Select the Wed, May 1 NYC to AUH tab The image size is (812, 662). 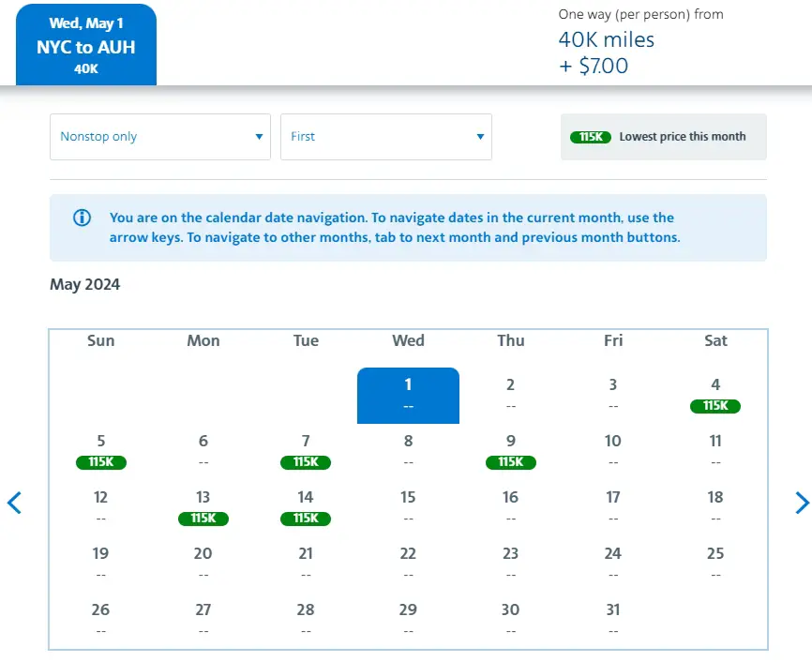(x=86, y=45)
